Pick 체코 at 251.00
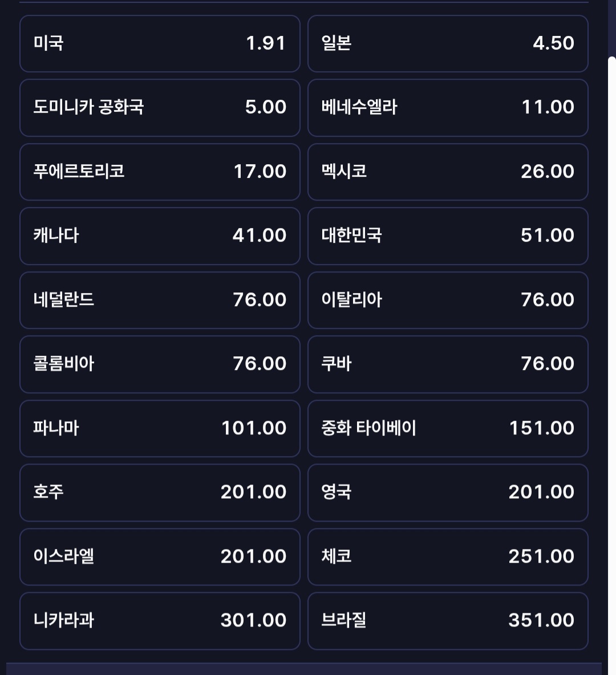616x675 pixels. [448, 556]
